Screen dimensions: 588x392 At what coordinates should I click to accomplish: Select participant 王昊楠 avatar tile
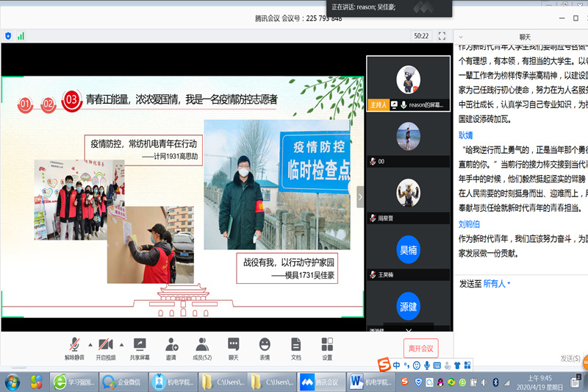tap(409, 253)
